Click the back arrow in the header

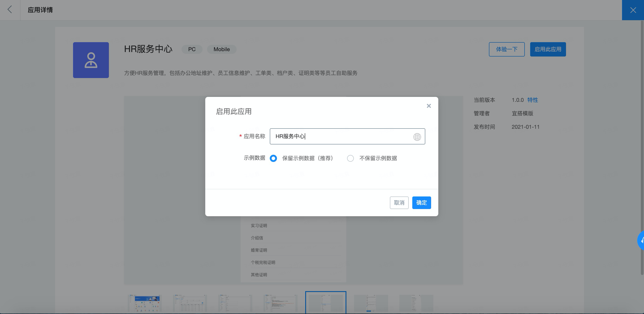10,10
